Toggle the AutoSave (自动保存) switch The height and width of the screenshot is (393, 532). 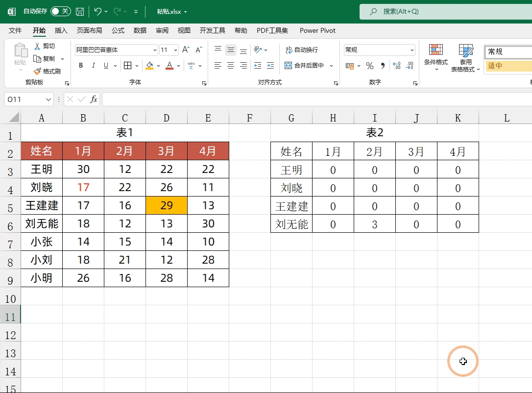click(x=60, y=12)
